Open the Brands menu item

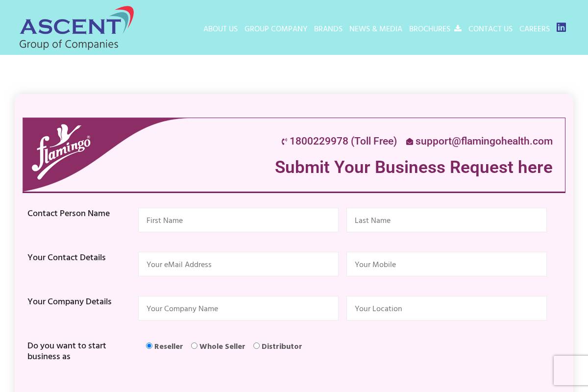tap(328, 29)
